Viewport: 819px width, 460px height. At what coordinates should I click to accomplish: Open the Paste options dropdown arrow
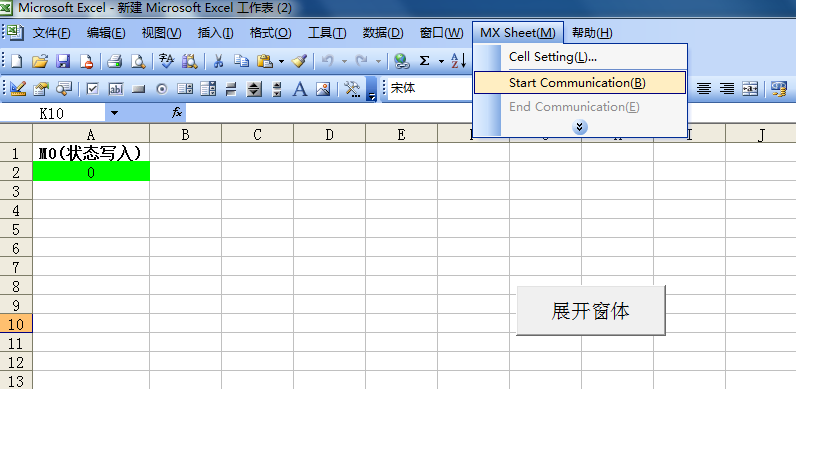(x=281, y=61)
